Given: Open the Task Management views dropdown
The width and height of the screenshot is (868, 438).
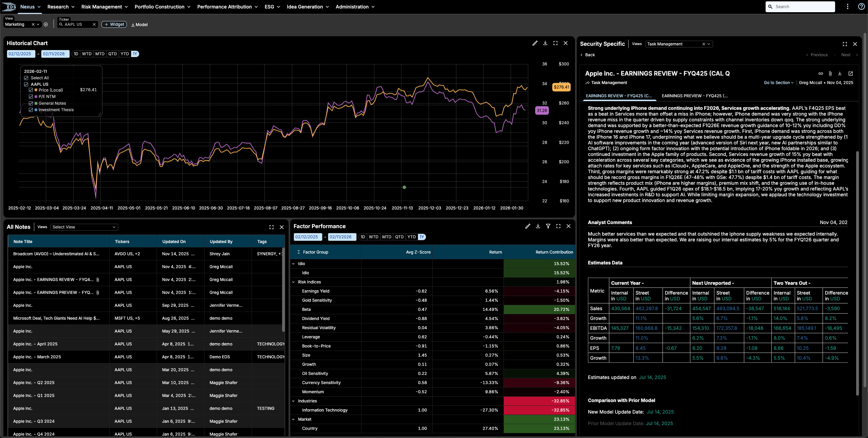Looking at the screenshot, I should pyautogui.click(x=708, y=44).
